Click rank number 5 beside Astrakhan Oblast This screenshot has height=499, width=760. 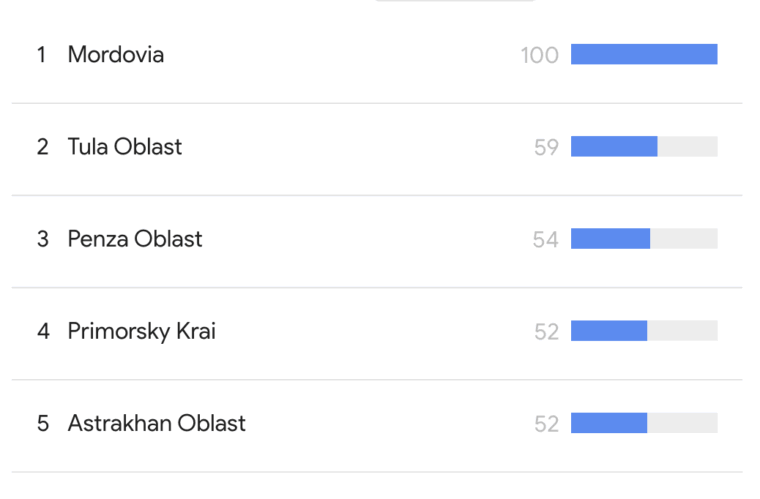tap(42, 423)
